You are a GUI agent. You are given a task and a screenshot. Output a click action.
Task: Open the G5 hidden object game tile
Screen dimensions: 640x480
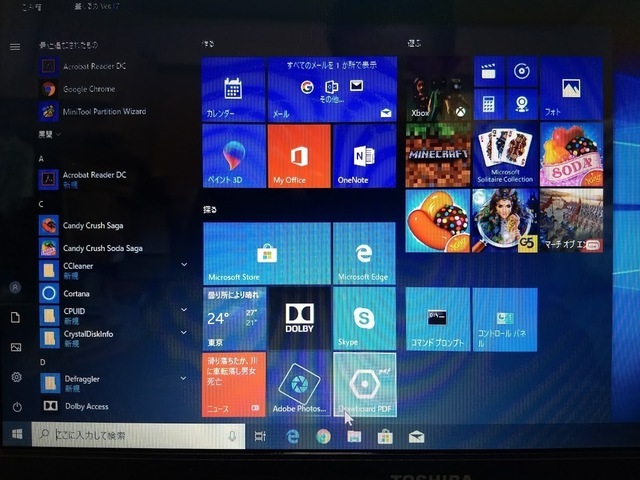click(505, 221)
